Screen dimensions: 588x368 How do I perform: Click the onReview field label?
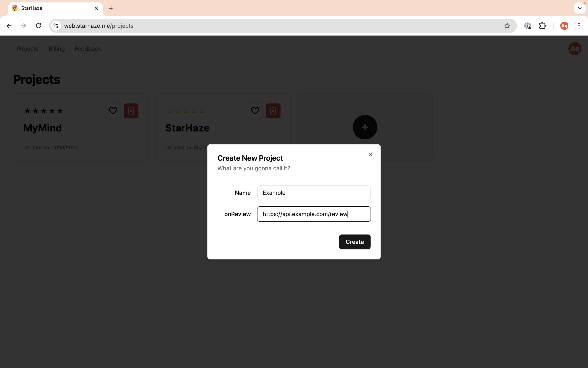237,214
